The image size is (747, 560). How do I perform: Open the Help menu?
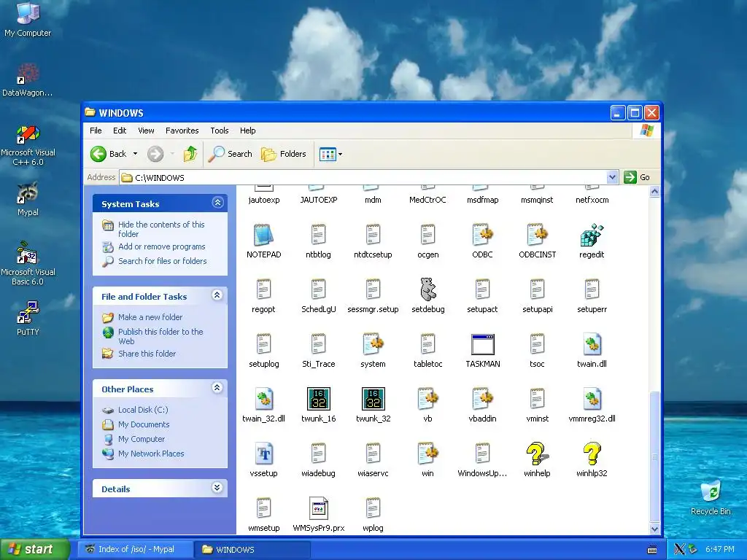(247, 131)
